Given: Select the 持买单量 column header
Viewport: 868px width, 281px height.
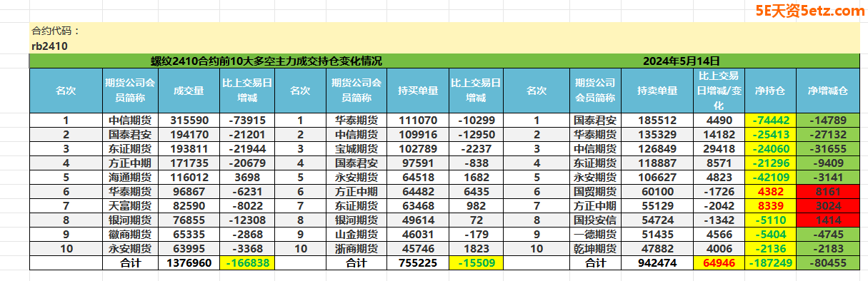Looking at the screenshot, I should pyautogui.click(x=417, y=91).
